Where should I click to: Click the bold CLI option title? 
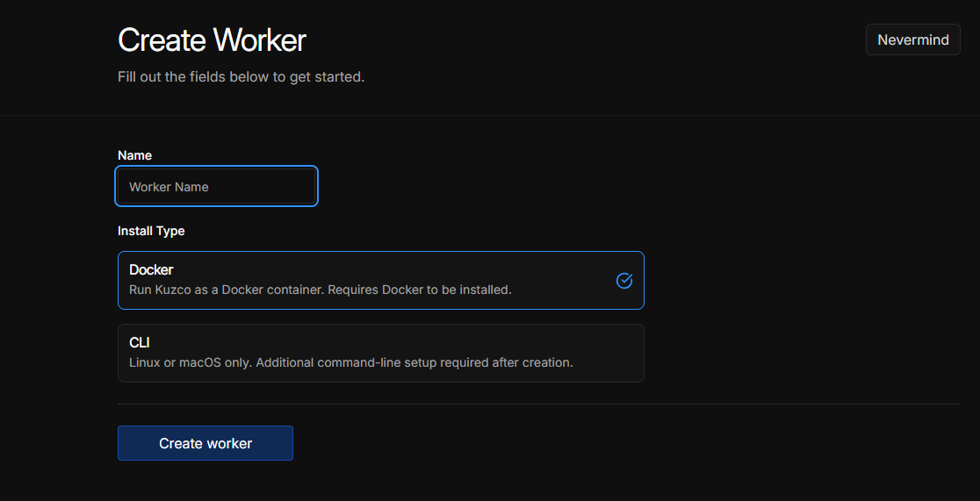[x=140, y=342]
